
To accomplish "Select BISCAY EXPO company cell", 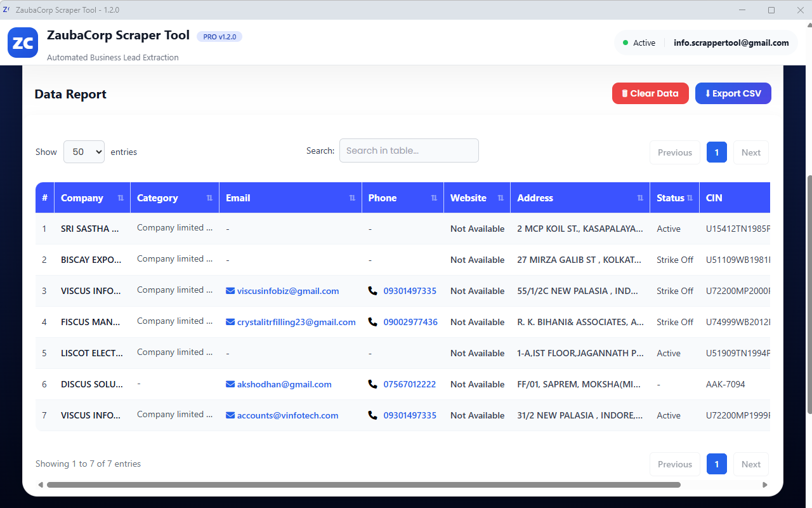I will click(91, 260).
